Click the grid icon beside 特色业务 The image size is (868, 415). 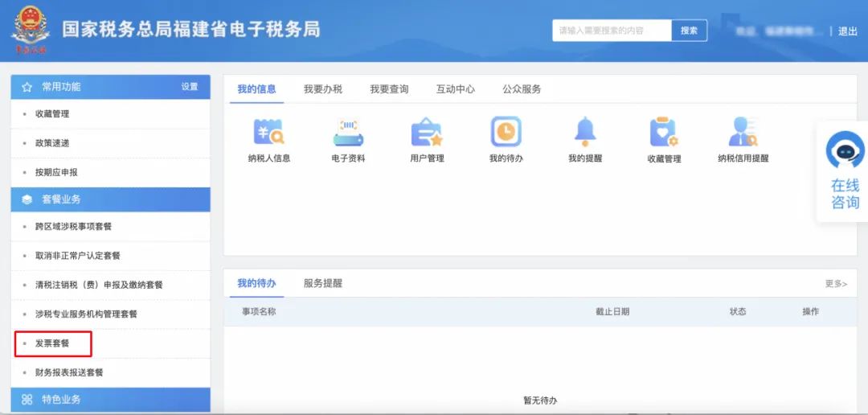(x=27, y=400)
